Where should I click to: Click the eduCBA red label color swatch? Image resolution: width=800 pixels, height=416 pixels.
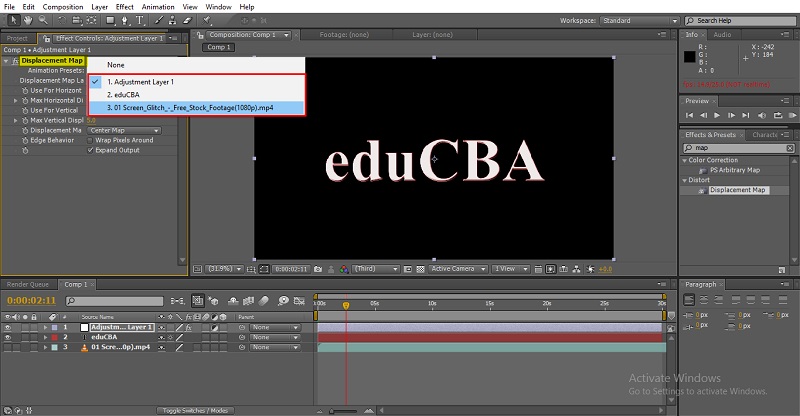click(x=55, y=337)
